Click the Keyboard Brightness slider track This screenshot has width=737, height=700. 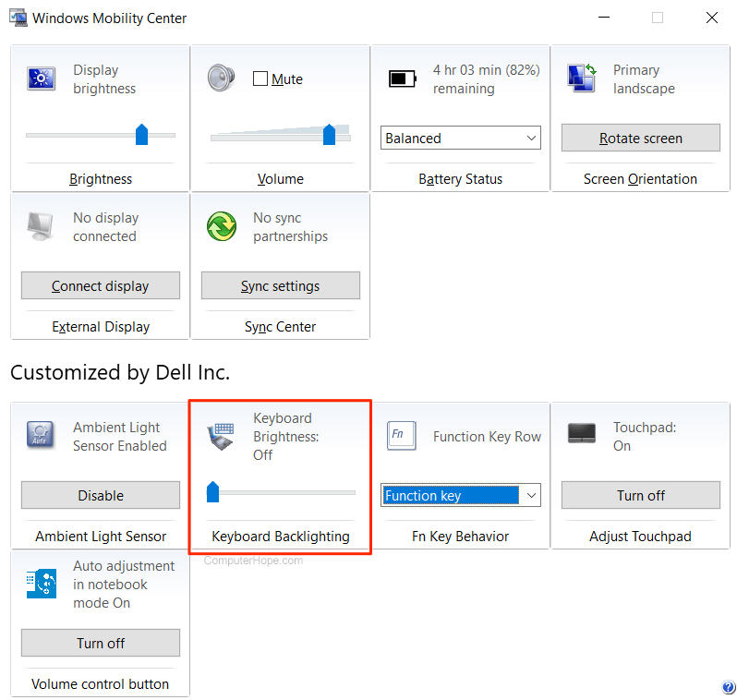pos(286,492)
